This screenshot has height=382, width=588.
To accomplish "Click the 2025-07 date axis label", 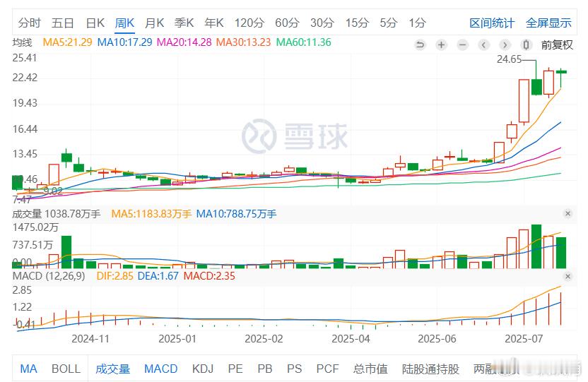I will 524,339.
